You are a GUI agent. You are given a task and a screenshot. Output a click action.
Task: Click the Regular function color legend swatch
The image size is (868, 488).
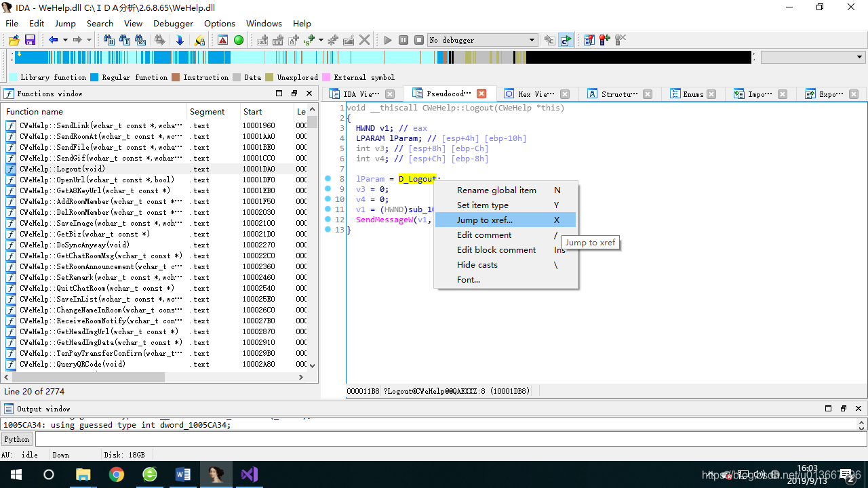click(x=94, y=77)
